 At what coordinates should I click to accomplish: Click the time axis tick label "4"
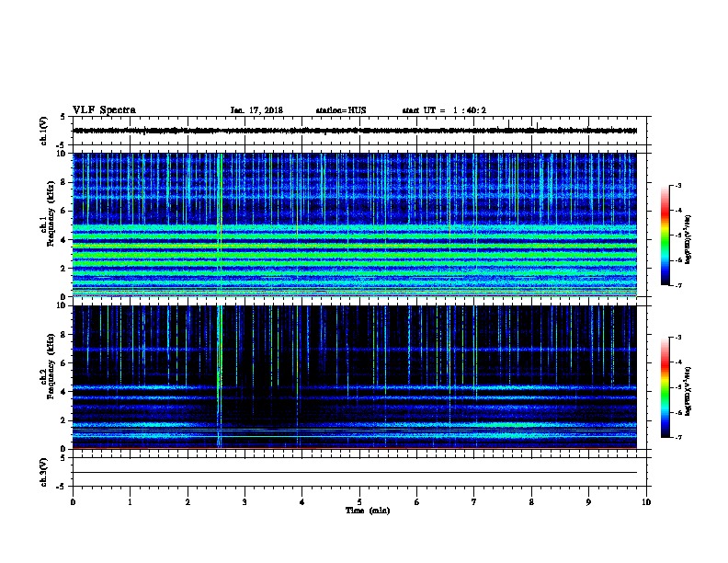click(x=302, y=502)
